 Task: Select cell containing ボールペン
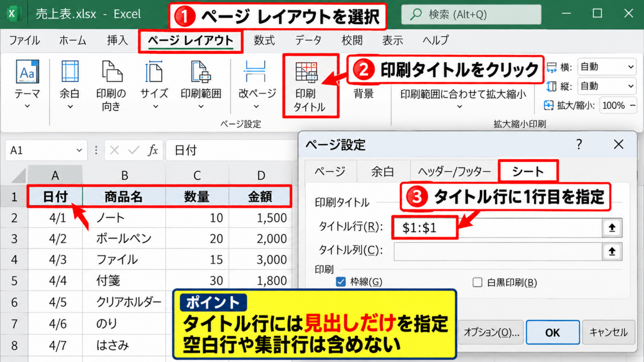tap(124, 238)
